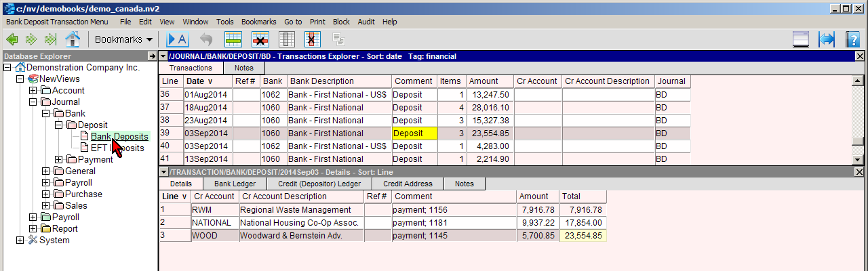Screen dimensions: 868x271
Task: Click the delete row icon
Action: coord(260,39)
